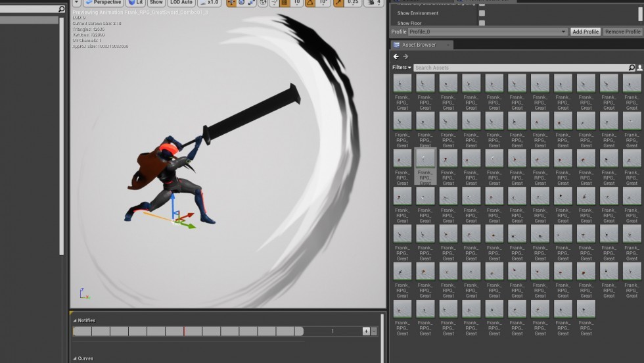Open scale snap 0.25 value dropdown
644x363 pixels.
pos(353,3)
